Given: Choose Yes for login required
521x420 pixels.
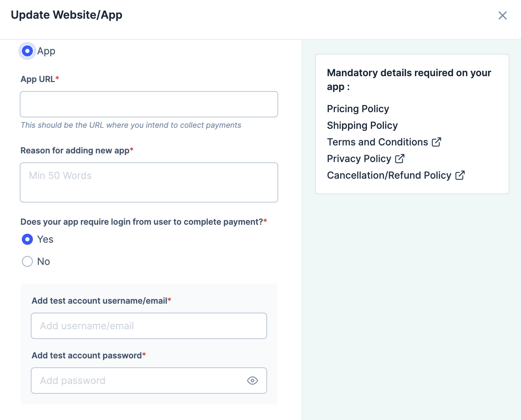Looking at the screenshot, I should (x=27, y=239).
